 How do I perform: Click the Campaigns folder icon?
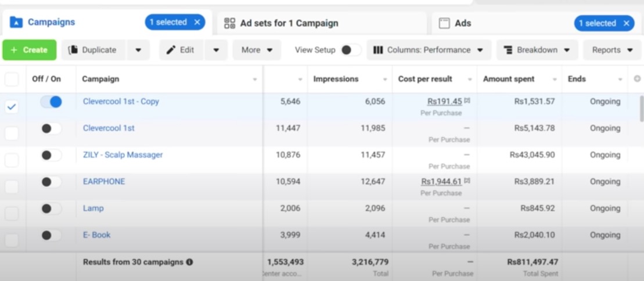pos(16,22)
